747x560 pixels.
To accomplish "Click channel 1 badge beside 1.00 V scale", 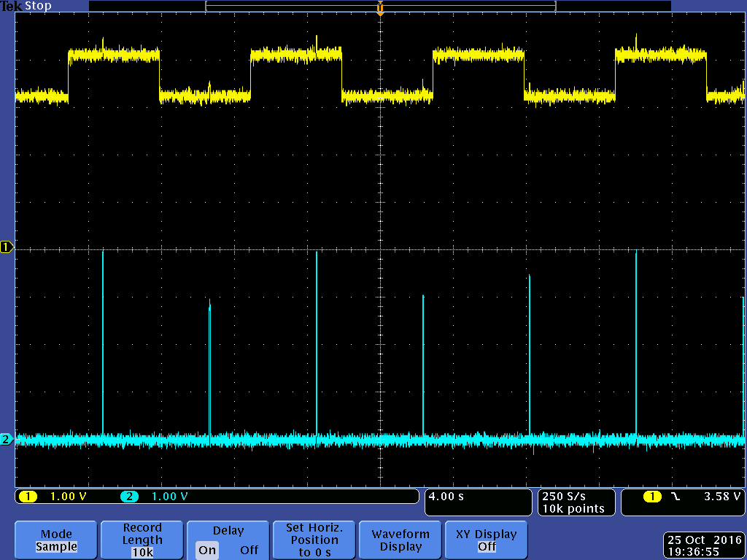I will (28, 497).
